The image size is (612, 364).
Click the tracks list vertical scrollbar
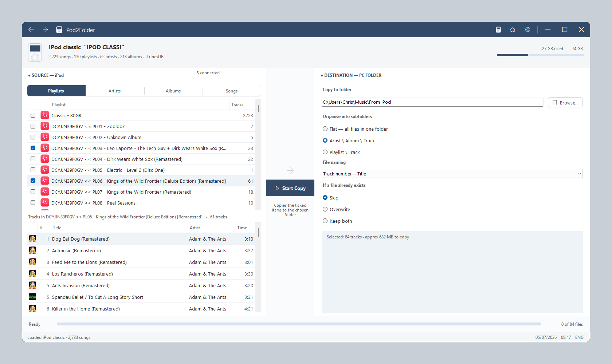click(258, 267)
